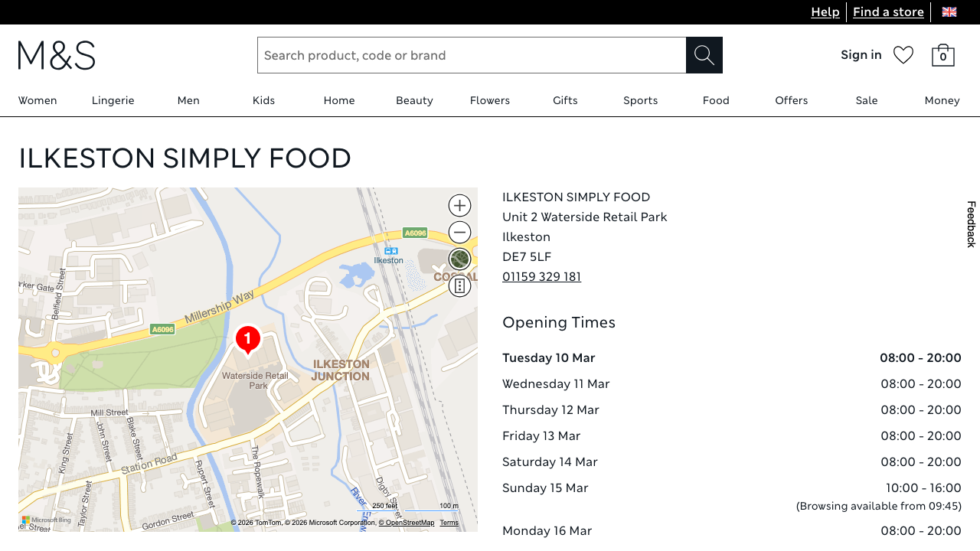This screenshot has width=980, height=551.
Task: Open the wishlist heart icon
Action: (903, 54)
